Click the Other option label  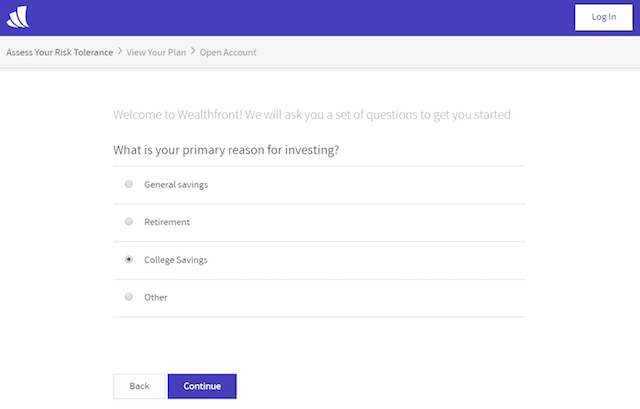[x=156, y=298]
